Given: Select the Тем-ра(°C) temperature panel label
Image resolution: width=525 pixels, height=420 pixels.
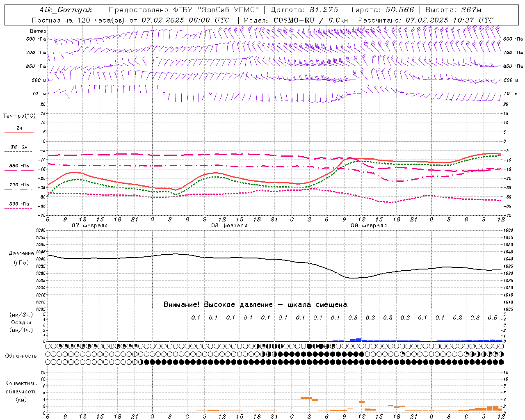Looking at the screenshot, I should (x=19, y=116).
